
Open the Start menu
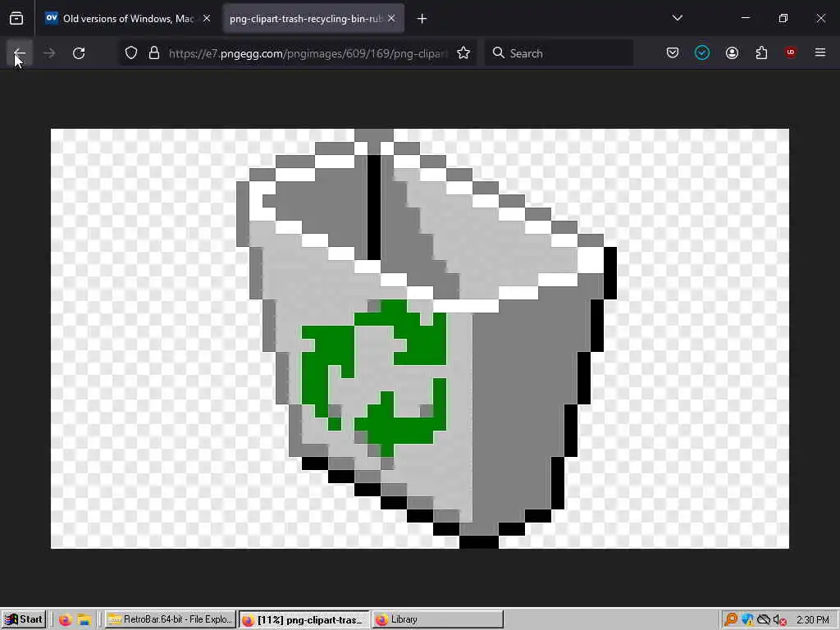[24, 619]
